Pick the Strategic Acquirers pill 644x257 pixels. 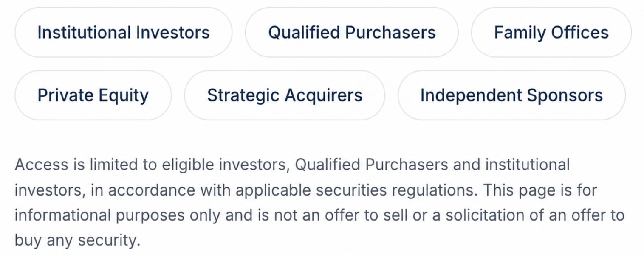click(285, 95)
